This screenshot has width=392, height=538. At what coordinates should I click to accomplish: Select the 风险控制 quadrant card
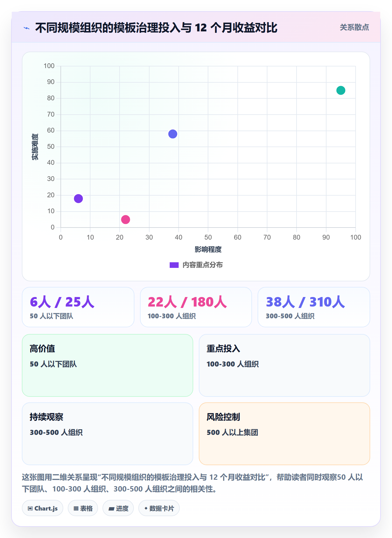coord(284,434)
